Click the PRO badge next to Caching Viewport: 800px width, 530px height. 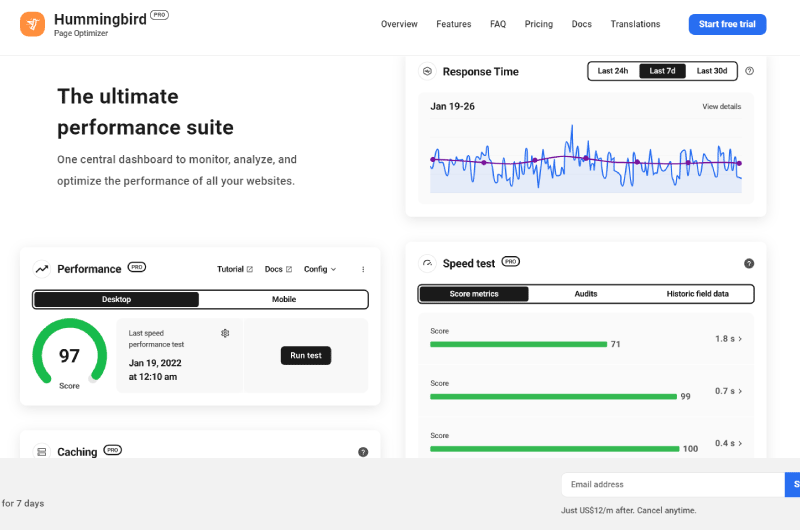113,450
